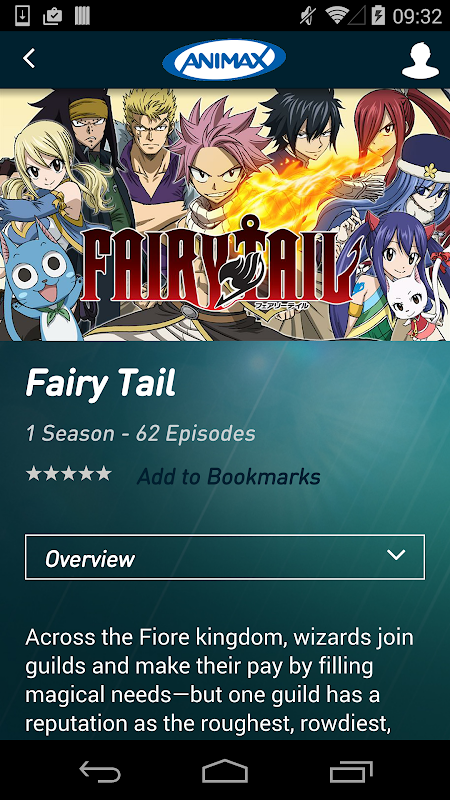This screenshot has width=450, height=800.
Task: Tap the Fairy Tail banner image
Action: (x=225, y=215)
